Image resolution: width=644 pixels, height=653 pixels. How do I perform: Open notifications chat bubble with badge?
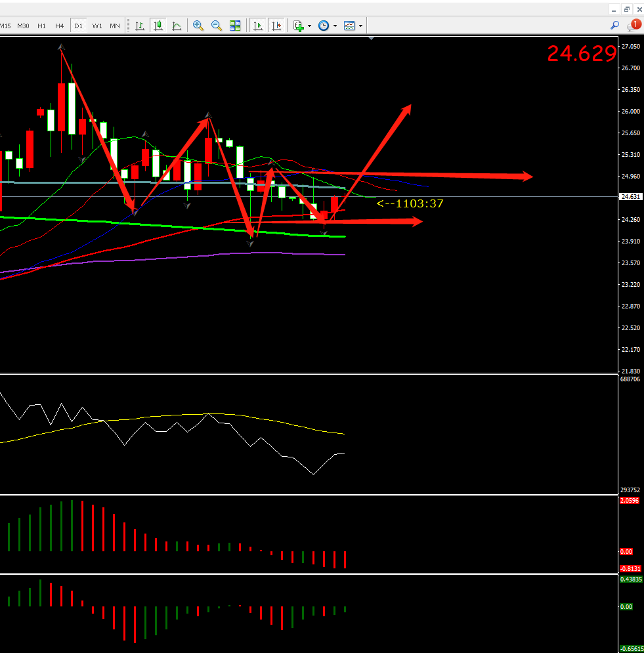click(633, 25)
